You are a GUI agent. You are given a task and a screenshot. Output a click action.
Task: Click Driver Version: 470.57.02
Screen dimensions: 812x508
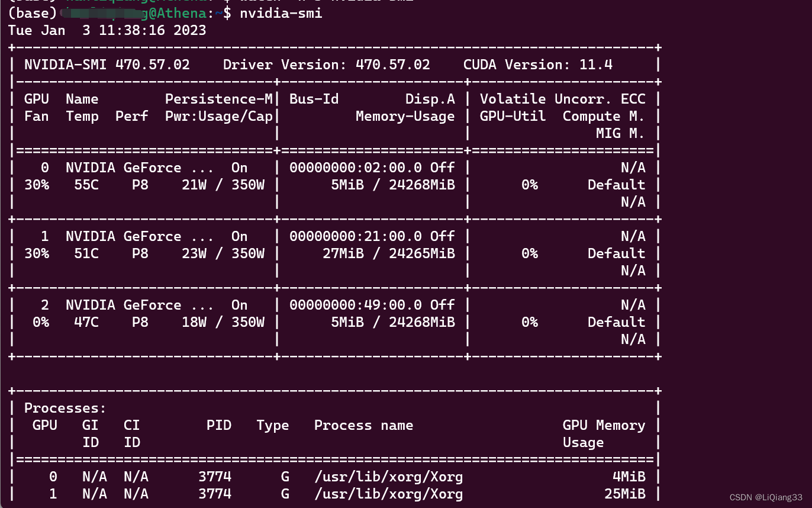click(327, 65)
